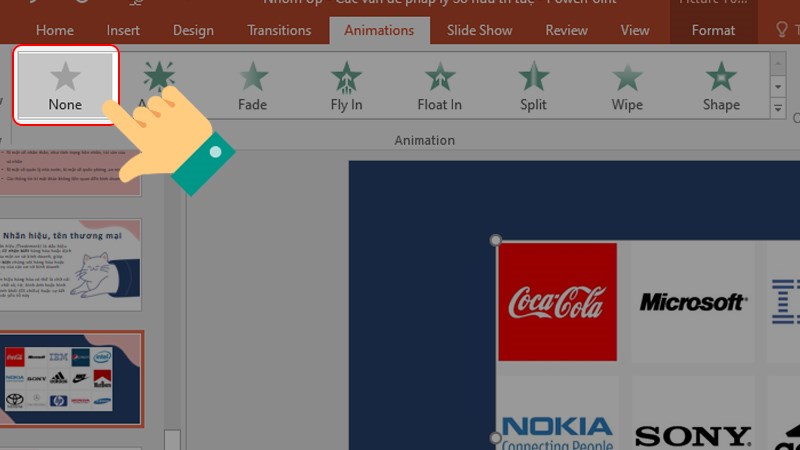Open the Slide Show tab
The height and width of the screenshot is (450, 800).
coord(479,30)
